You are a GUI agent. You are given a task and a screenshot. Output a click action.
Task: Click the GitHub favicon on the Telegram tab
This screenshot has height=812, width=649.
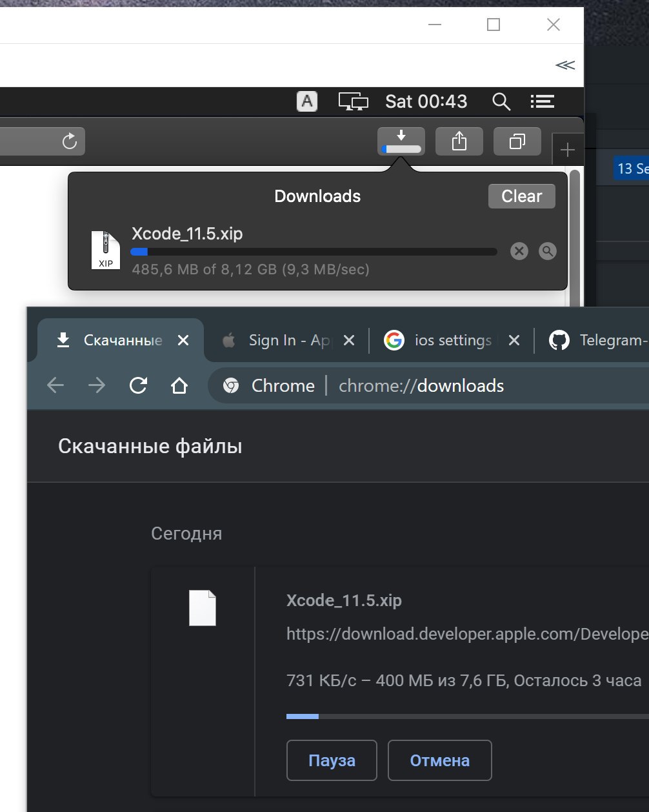coord(559,340)
